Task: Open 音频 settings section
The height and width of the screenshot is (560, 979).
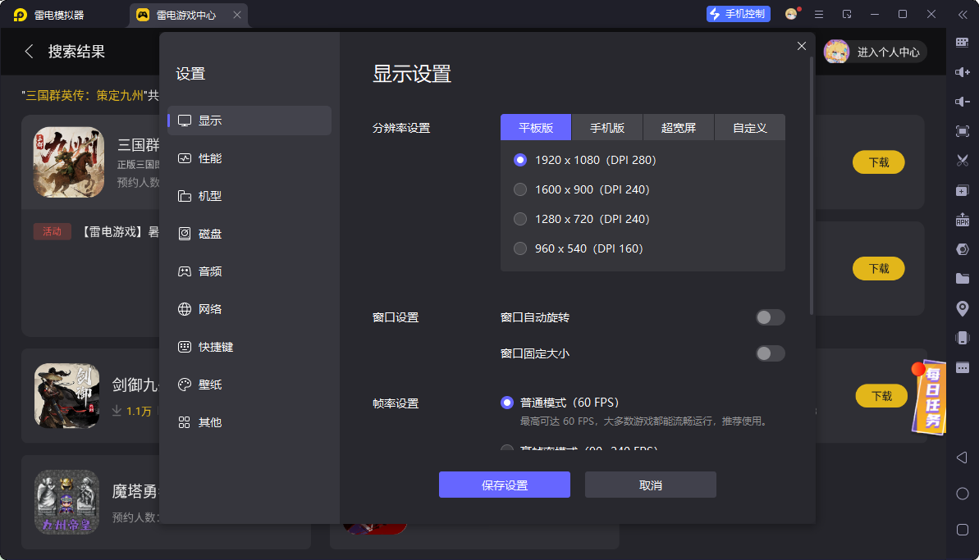Action: 249,271
